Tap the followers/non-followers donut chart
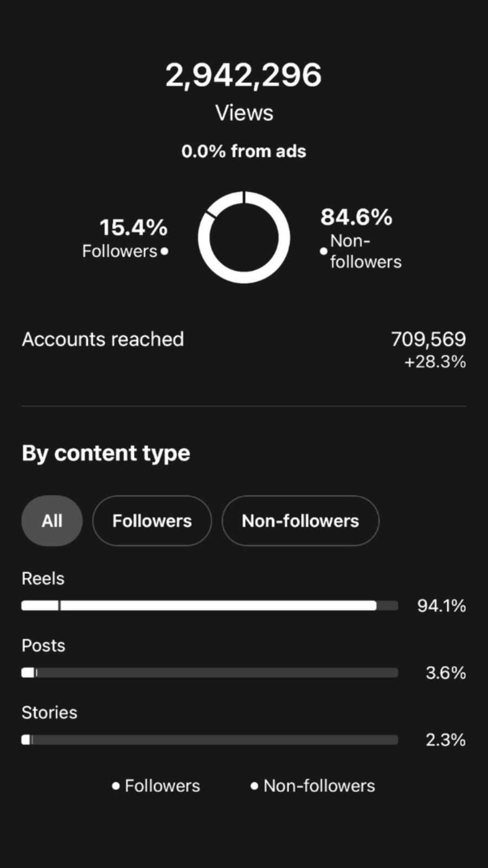 pyautogui.click(x=244, y=237)
